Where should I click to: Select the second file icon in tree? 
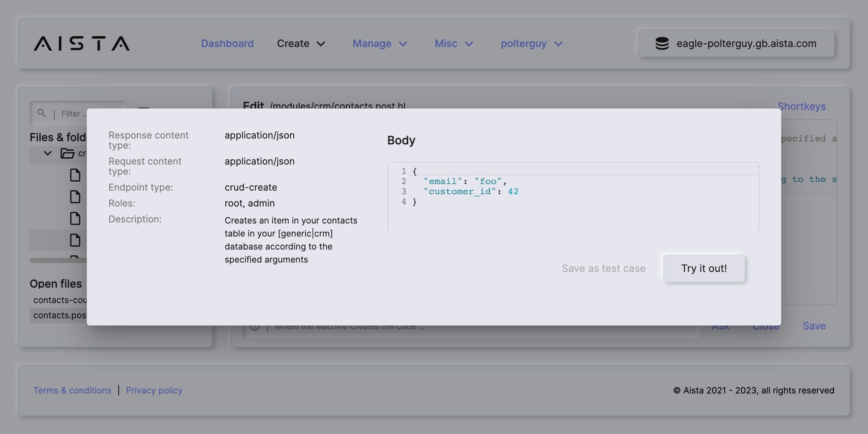tap(75, 197)
